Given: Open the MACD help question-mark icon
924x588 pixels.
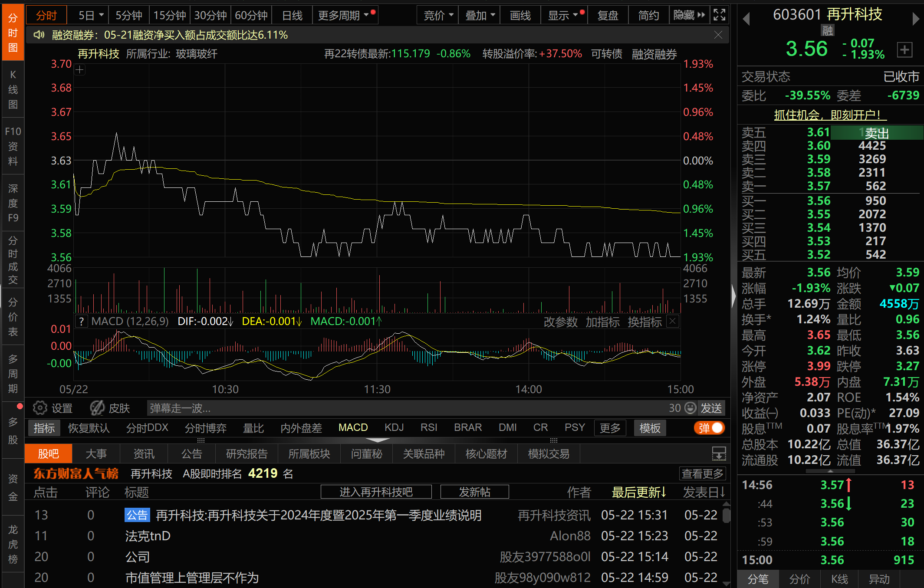Looking at the screenshot, I should [x=81, y=322].
